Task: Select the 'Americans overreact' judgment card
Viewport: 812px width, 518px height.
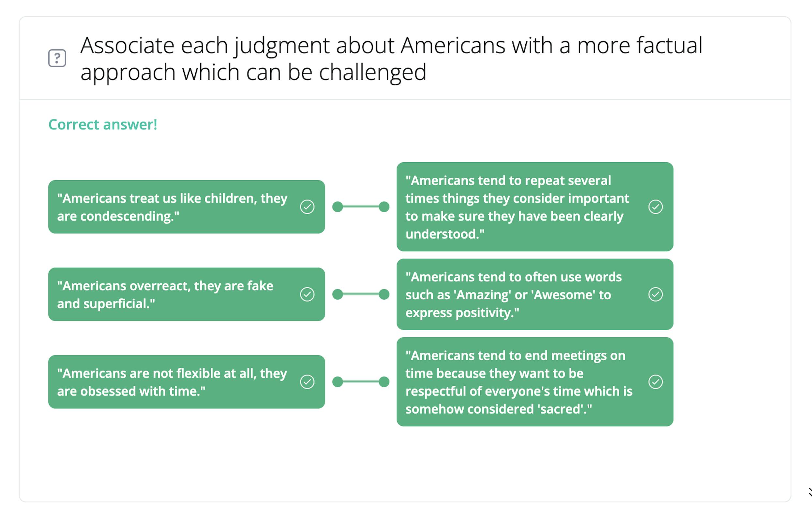Action: pos(187,295)
